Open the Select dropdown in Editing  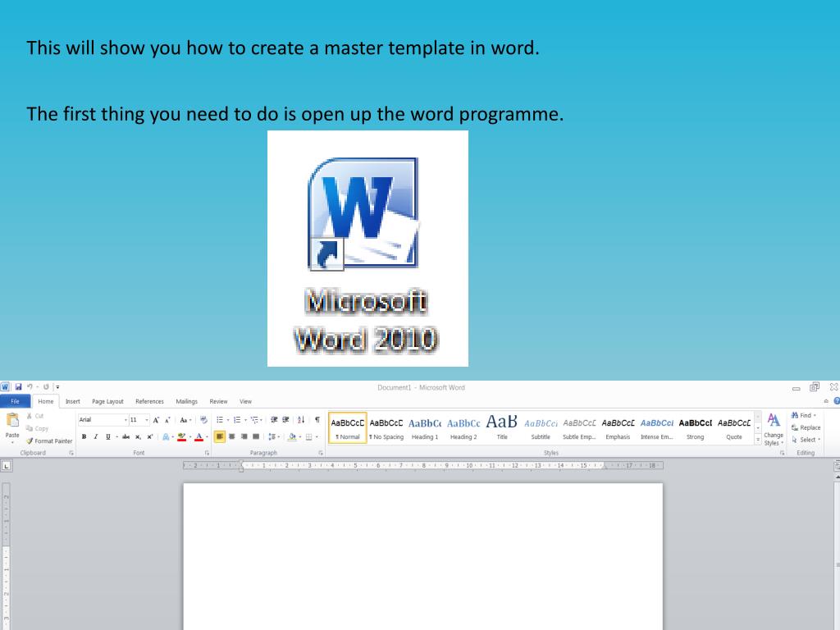[806, 440]
